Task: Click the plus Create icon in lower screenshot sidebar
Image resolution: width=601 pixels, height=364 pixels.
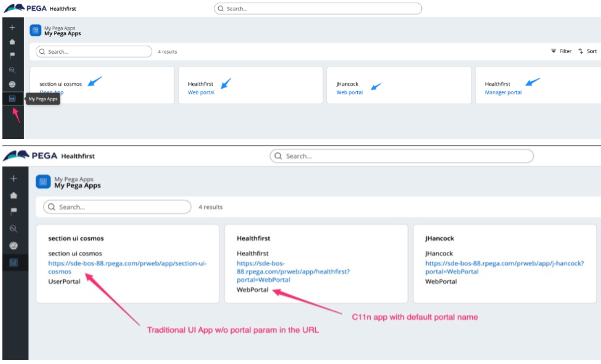Action: [14, 179]
